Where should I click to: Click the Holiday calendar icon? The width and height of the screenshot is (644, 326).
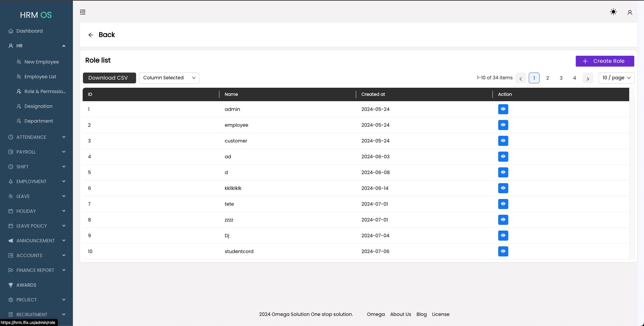click(x=11, y=211)
